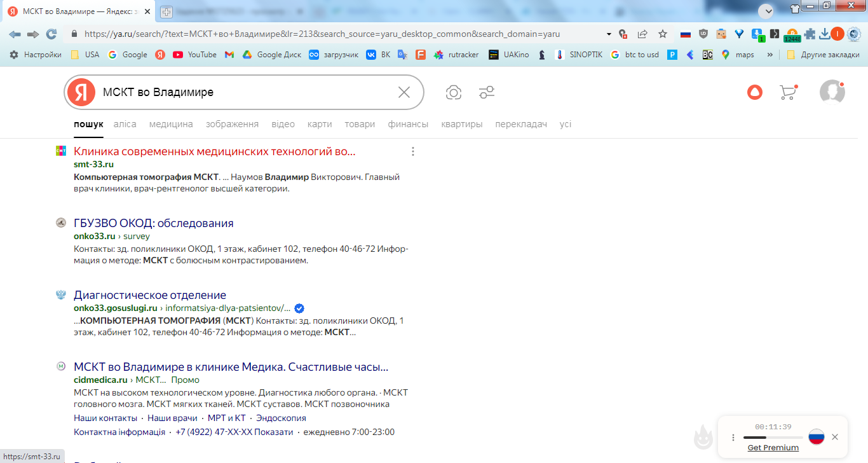Click the VPN widget progress bar

coord(773,438)
